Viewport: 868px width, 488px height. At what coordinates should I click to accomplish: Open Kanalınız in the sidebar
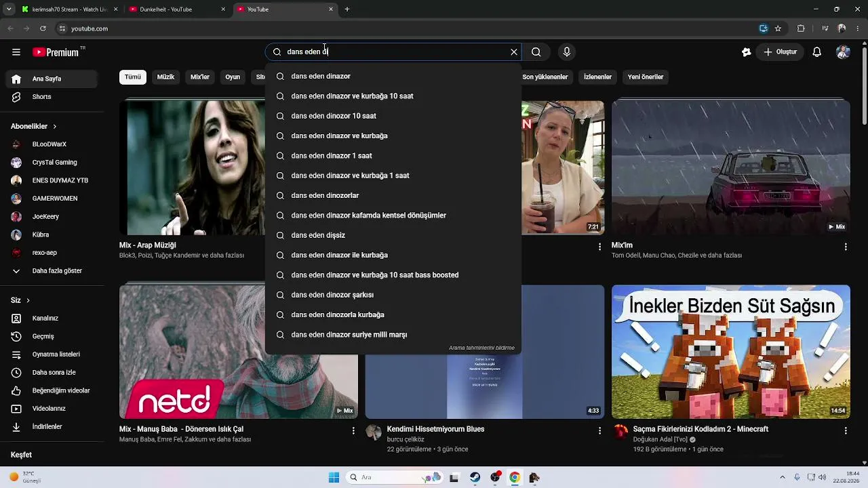click(x=52, y=319)
